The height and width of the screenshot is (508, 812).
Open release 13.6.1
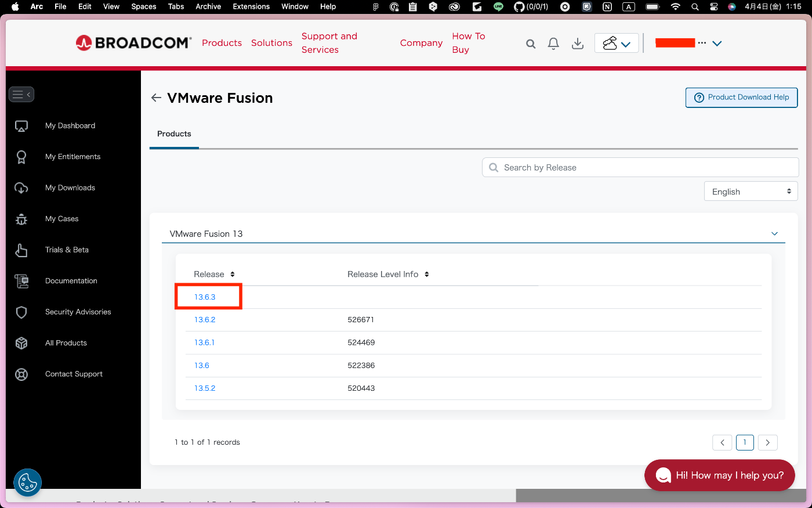click(x=204, y=343)
